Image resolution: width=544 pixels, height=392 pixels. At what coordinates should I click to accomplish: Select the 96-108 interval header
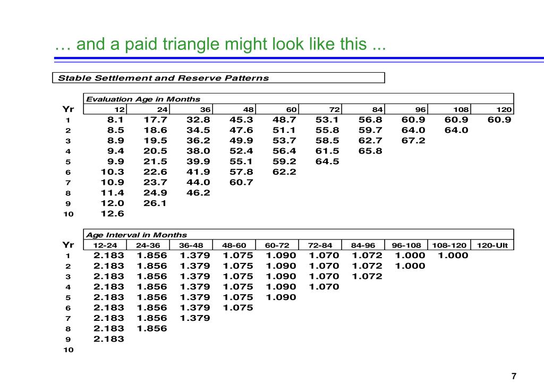[406, 245]
